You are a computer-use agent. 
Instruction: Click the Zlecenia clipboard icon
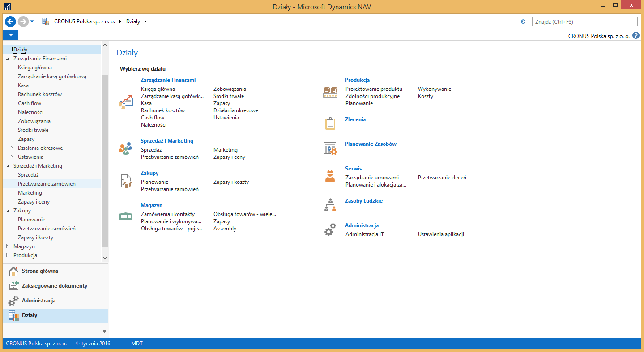point(330,123)
